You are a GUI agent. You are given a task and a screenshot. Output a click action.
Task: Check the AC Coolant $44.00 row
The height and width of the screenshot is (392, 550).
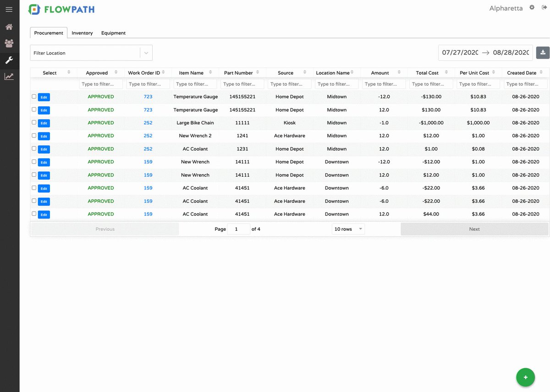34,213
